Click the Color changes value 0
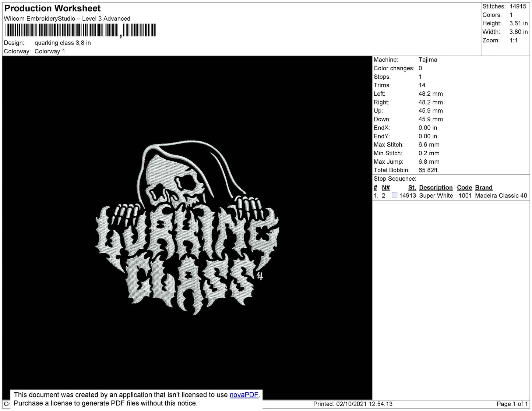This screenshot has height=411, width=532. pyautogui.click(x=420, y=68)
